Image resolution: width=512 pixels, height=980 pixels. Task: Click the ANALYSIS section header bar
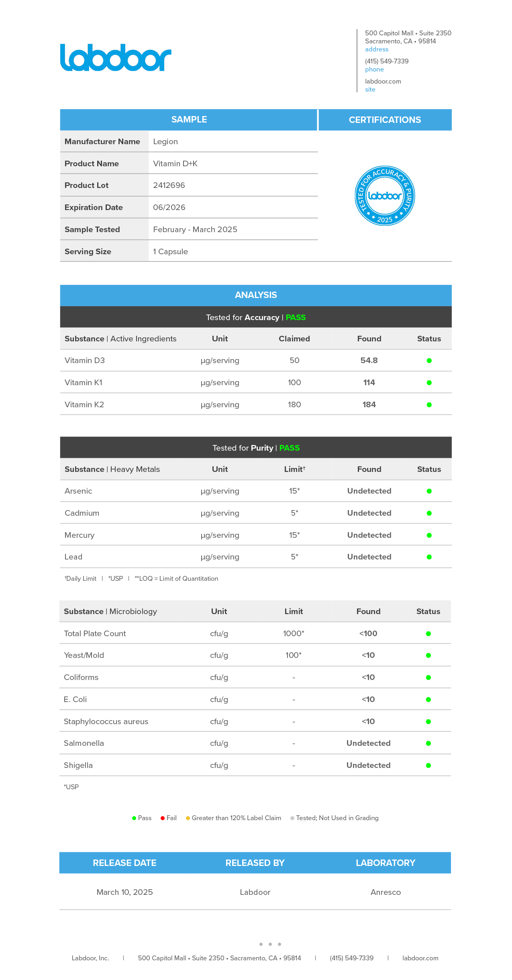tap(256, 295)
